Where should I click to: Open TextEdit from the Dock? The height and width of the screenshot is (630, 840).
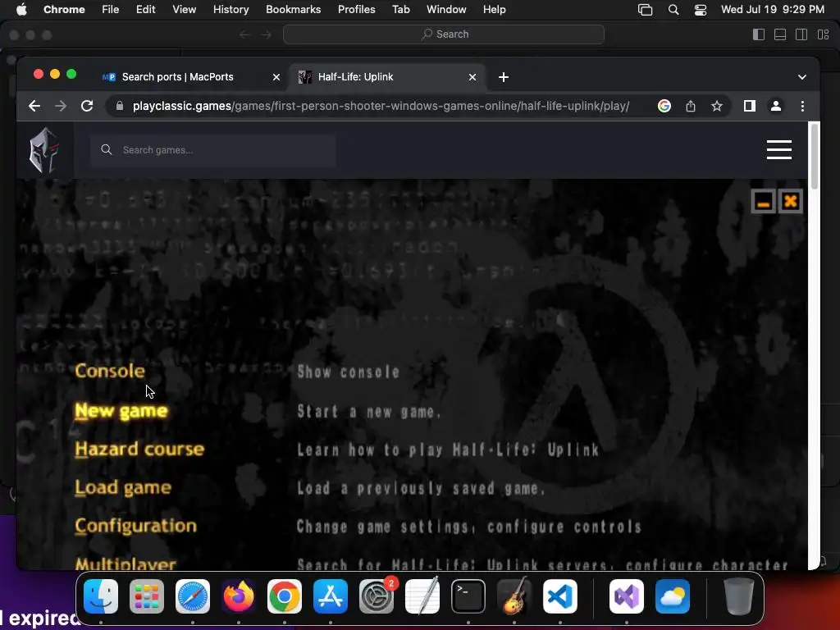click(422, 596)
